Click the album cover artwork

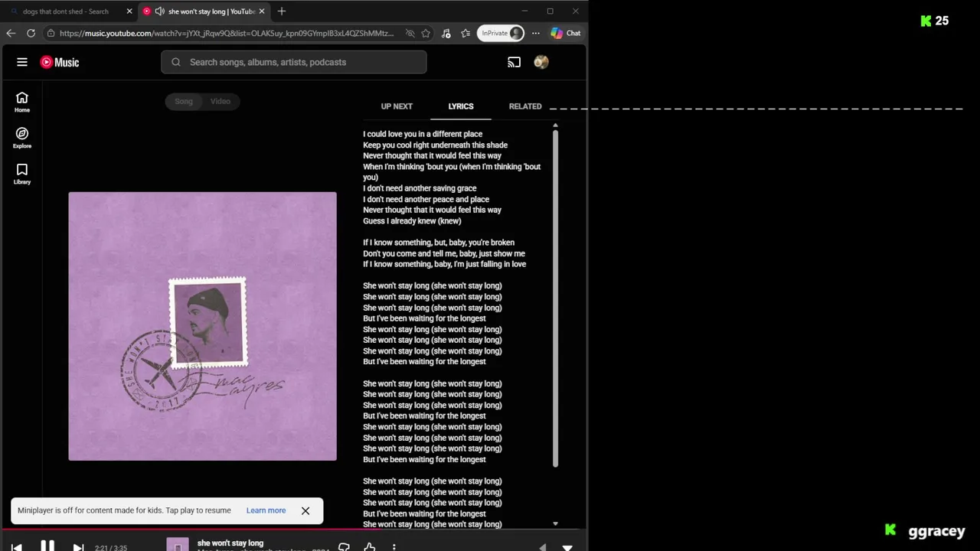click(x=202, y=326)
